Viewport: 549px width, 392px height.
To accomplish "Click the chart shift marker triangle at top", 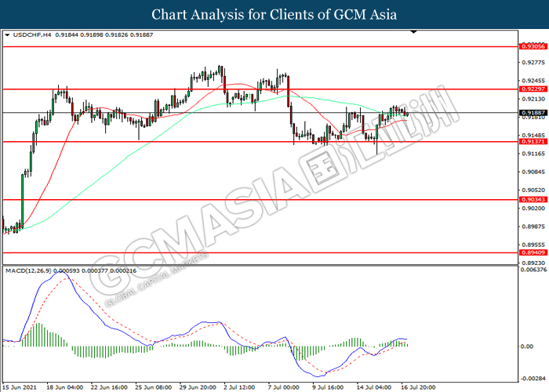I will (x=414, y=32).
